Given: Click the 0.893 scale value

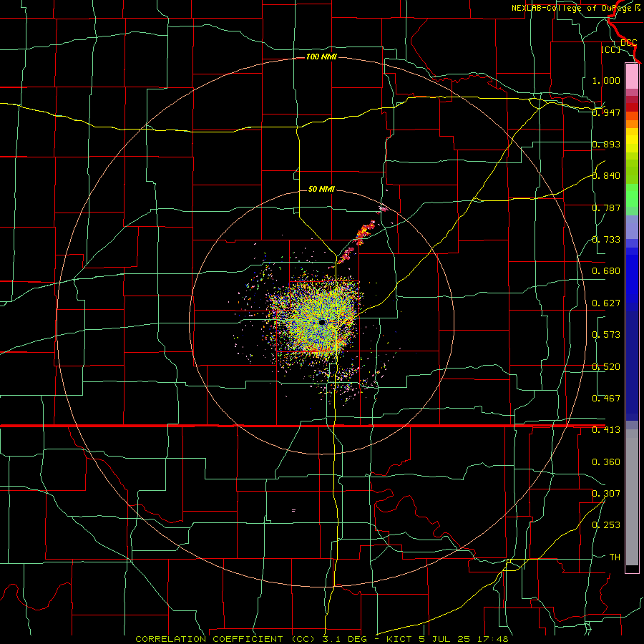Looking at the screenshot, I should 606,144.
